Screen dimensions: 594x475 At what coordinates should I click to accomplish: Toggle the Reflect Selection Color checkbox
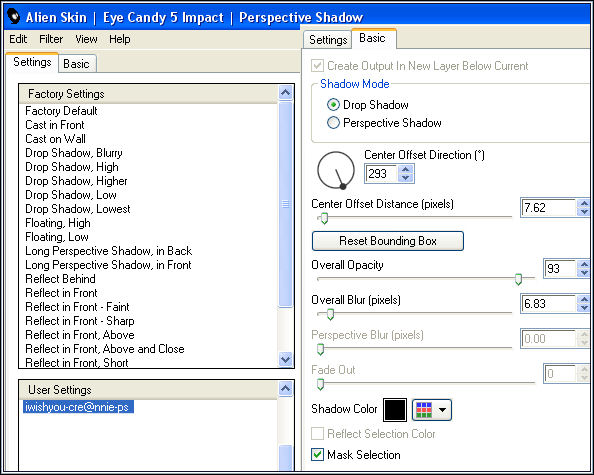(x=317, y=434)
